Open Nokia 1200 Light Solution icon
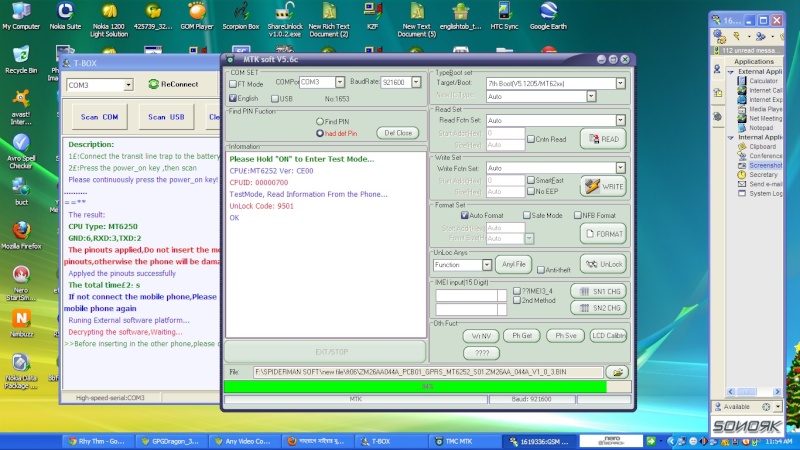Image resolution: width=800 pixels, height=450 pixels. [x=109, y=20]
